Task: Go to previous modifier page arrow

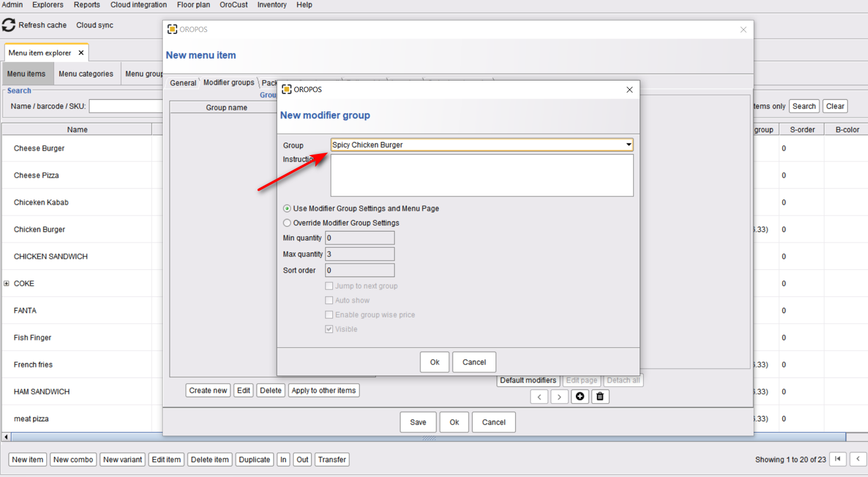Action: click(539, 397)
